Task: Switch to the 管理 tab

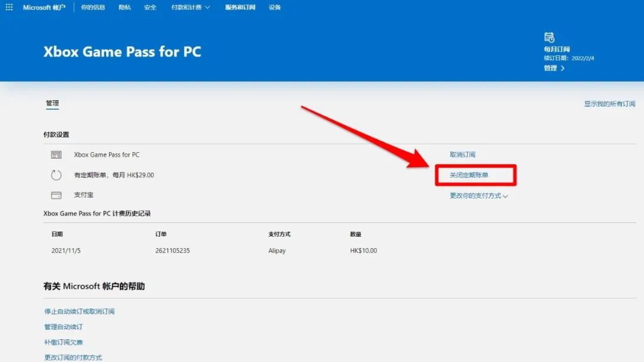Action: tap(52, 103)
